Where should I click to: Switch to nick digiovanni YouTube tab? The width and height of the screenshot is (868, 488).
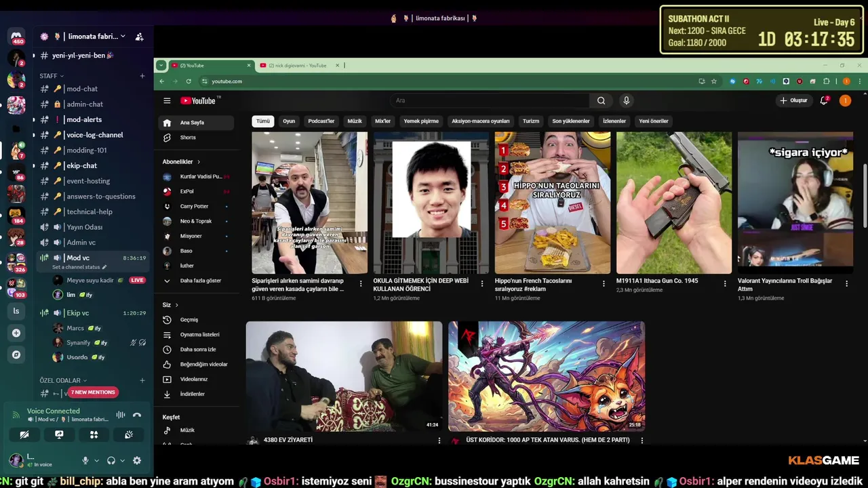298,66
